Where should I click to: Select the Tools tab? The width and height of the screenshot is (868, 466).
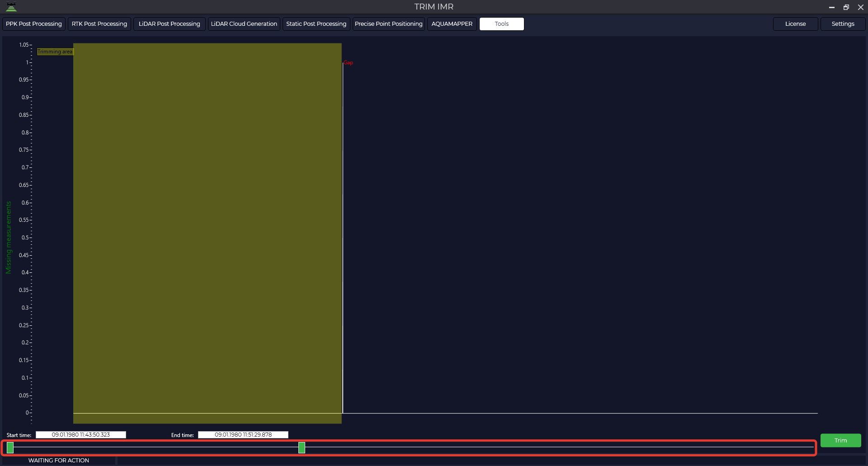pos(502,24)
